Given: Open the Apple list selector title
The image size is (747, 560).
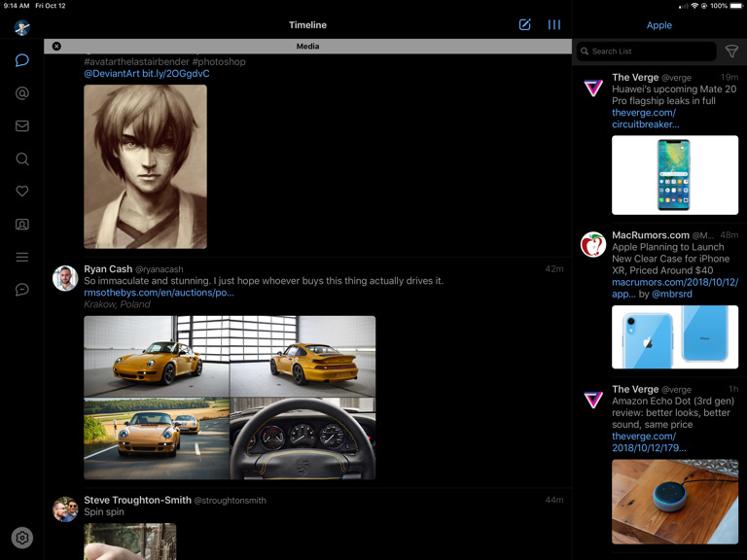Looking at the screenshot, I should point(658,25).
